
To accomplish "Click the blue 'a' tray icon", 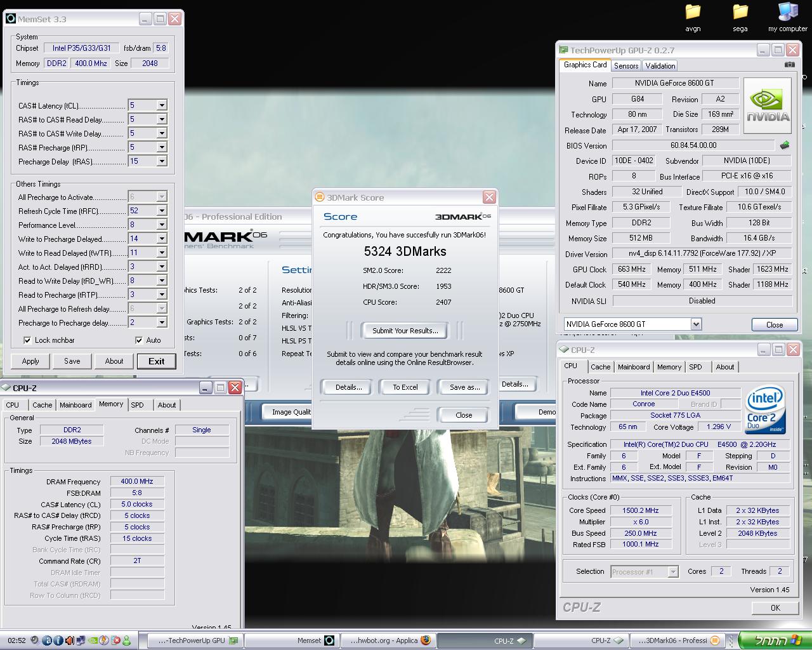I will click(46, 640).
